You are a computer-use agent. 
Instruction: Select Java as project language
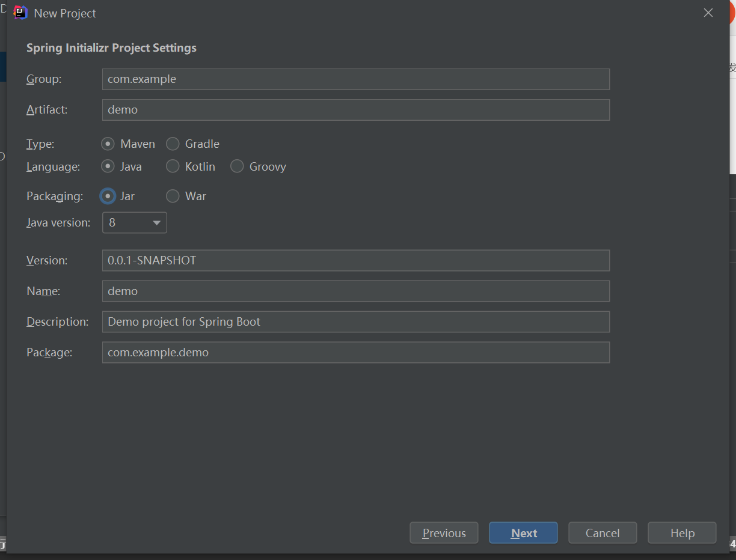pos(108,166)
